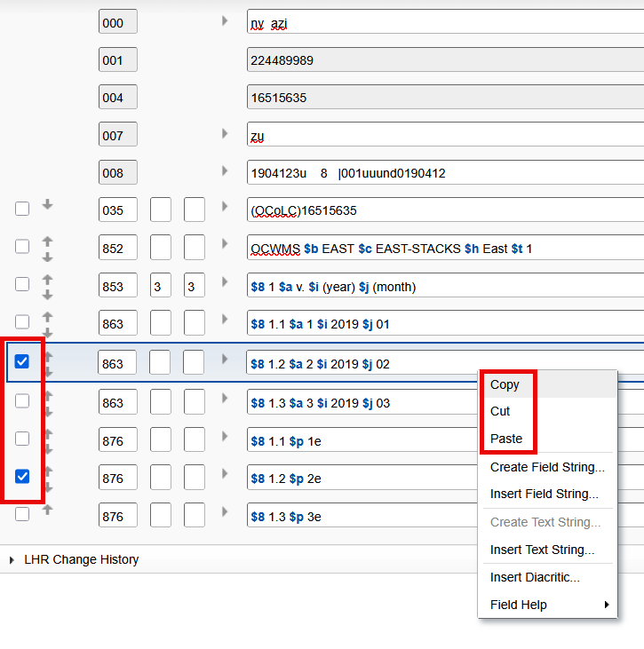Move field 852 down with the arrow
This screenshot has height=649, width=644.
coord(48,256)
